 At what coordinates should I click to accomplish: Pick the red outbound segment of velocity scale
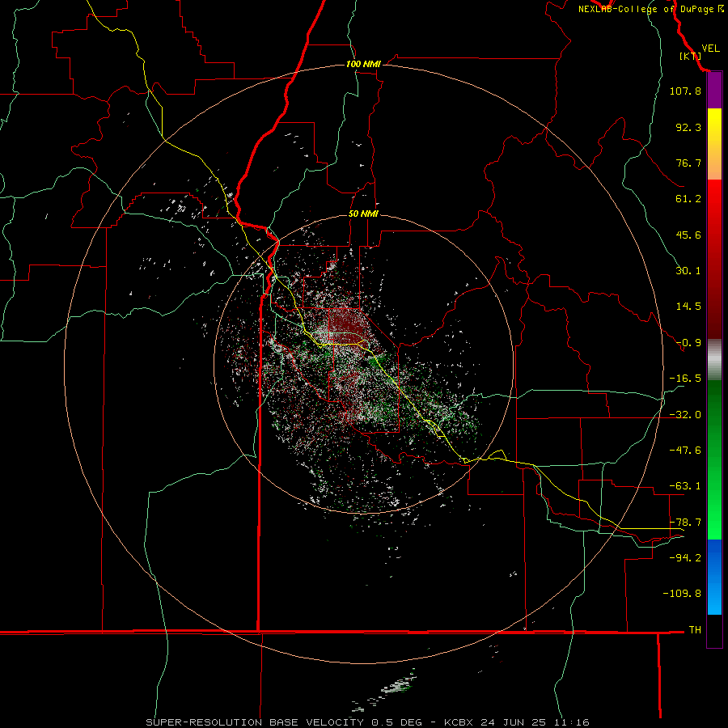[x=714, y=259]
